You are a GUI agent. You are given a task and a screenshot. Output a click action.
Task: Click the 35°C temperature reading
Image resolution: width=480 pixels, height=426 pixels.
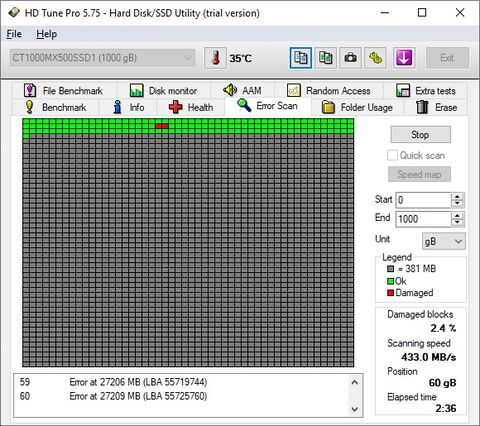(240, 59)
